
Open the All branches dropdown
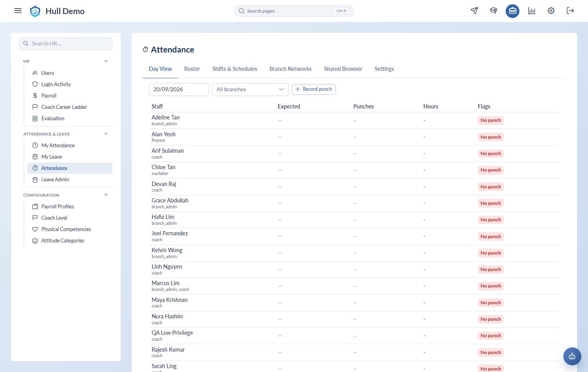click(250, 89)
